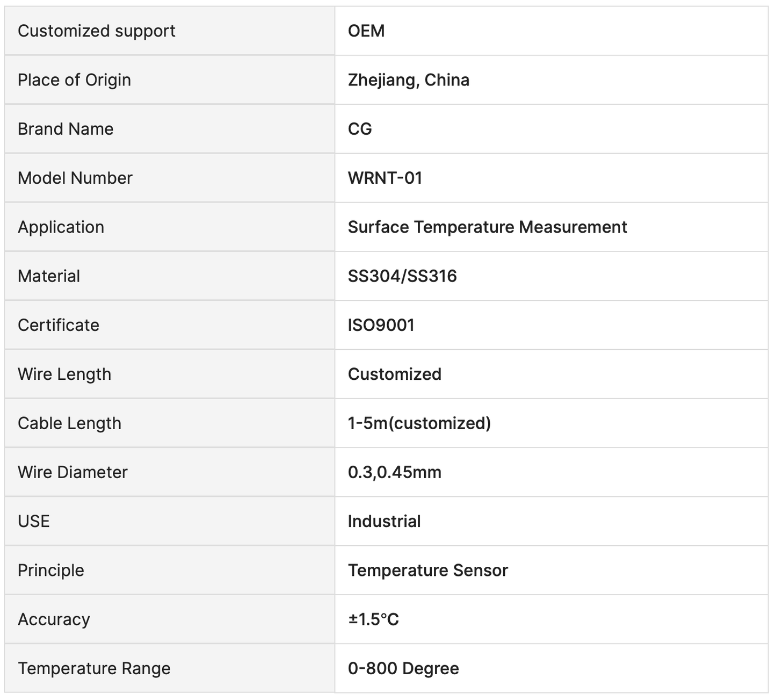Select the "CG" brand value

pos(360,129)
